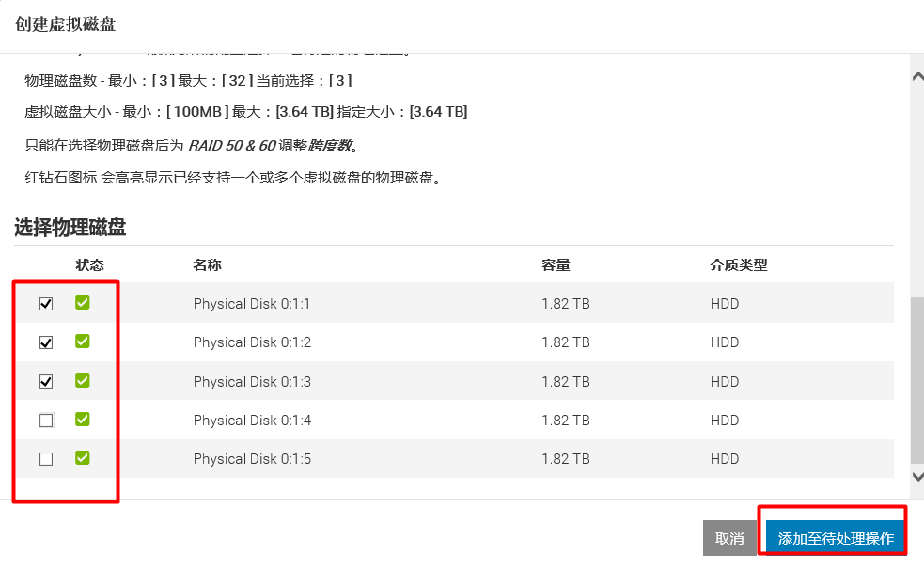Click the green status icon for Physical Disk 0:1:1
The width and height of the screenshot is (924, 572).
pyautogui.click(x=82, y=303)
